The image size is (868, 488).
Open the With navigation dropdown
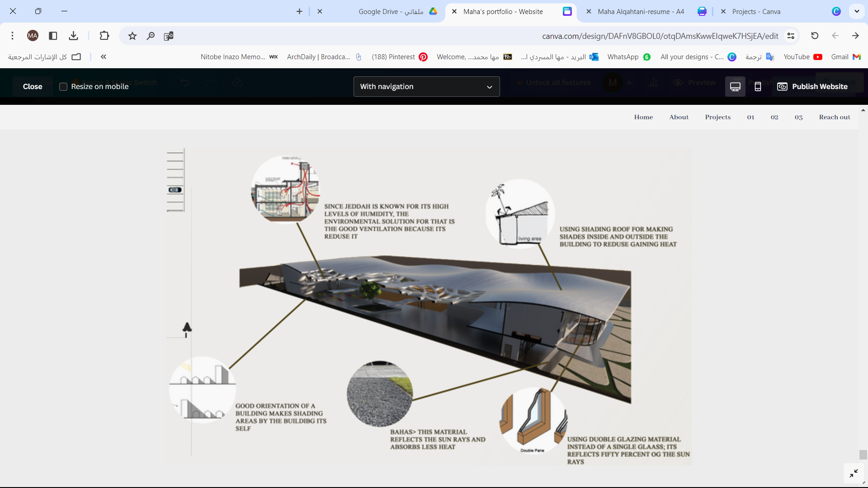[426, 86]
